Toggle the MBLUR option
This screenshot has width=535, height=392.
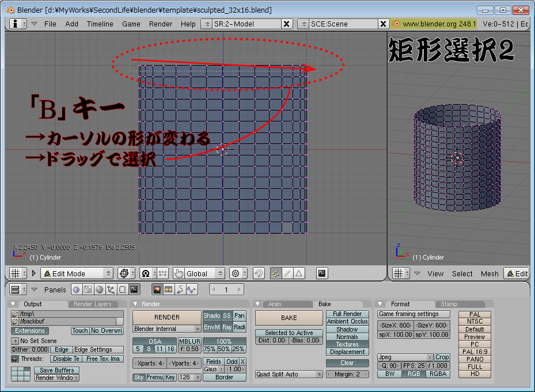click(x=189, y=341)
